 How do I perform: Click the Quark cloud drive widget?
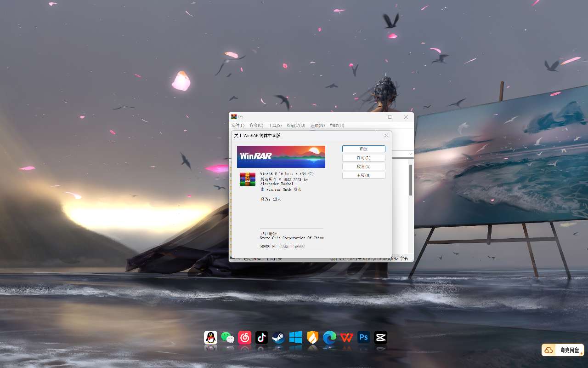click(x=563, y=350)
